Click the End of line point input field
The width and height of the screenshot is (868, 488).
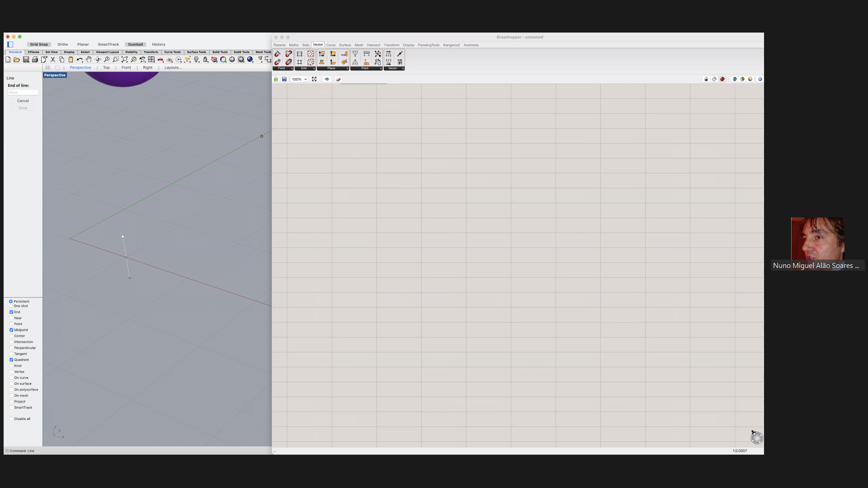click(x=23, y=92)
